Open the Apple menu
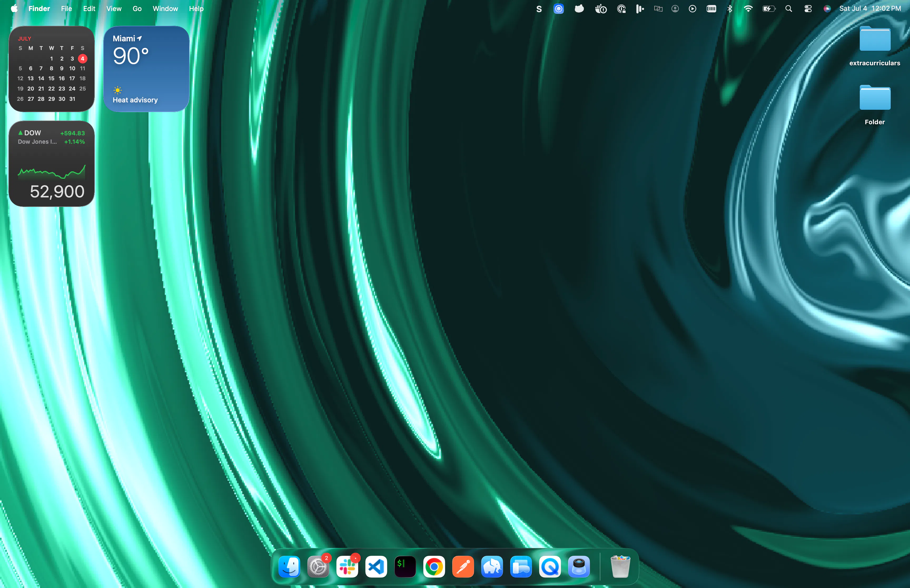Viewport: 910px width, 588px height. (x=14, y=8)
